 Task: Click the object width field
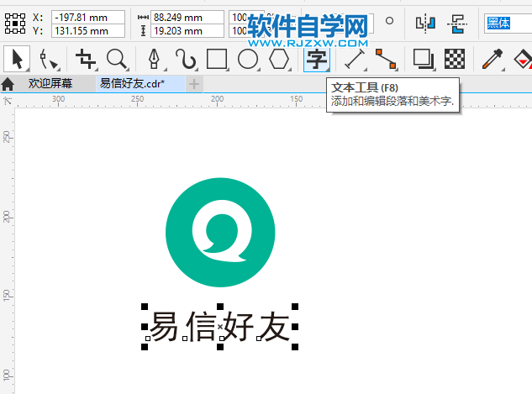point(187,18)
